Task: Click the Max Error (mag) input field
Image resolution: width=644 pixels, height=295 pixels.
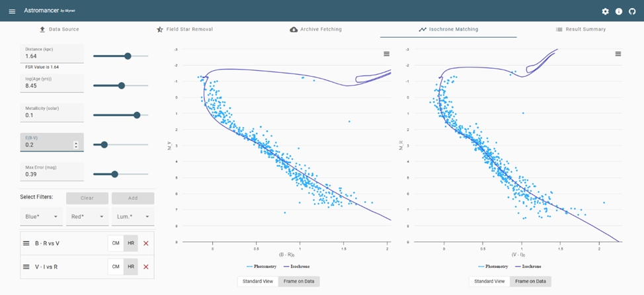Action: 52,172
